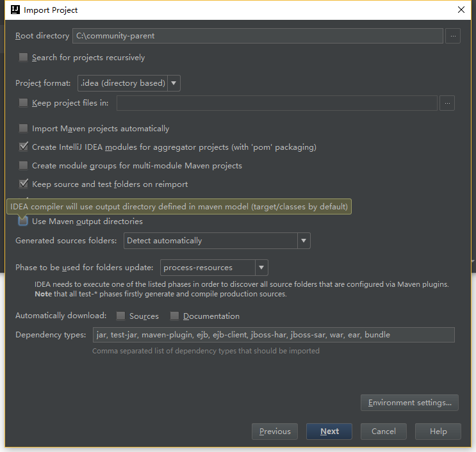The image size is (476, 452).
Task: Click 'Phase to be used for folders update:' label
Action: pyautogui.click(x=84, y=268)
